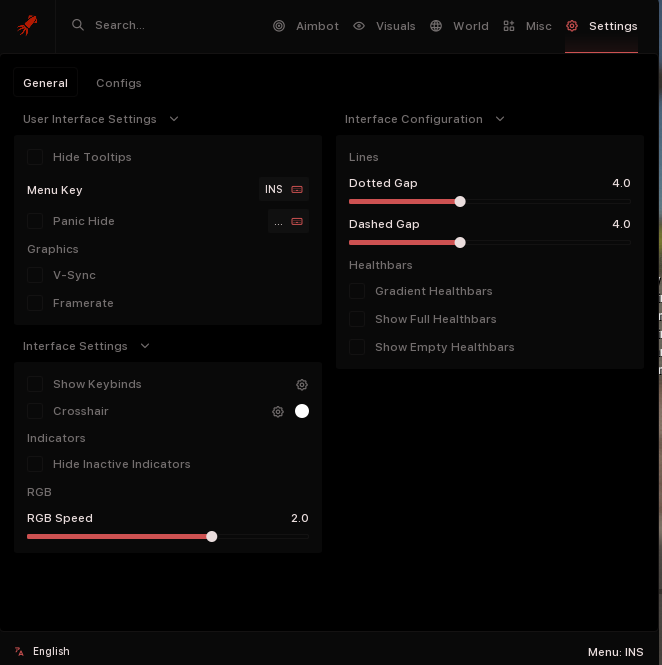This screenshot has height=665, width=662.
Task: Click the RGB Speed slider handle
Action: coord(212,536)
